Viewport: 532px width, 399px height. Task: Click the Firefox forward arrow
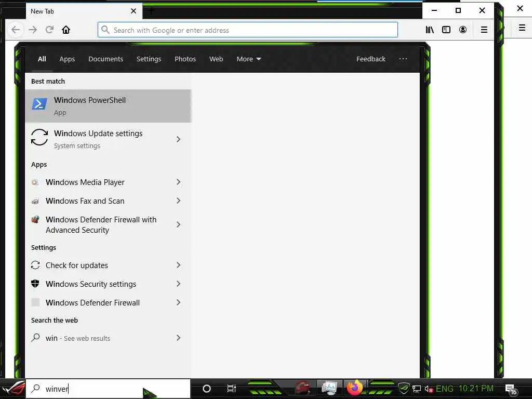click(x=33, y=30)
